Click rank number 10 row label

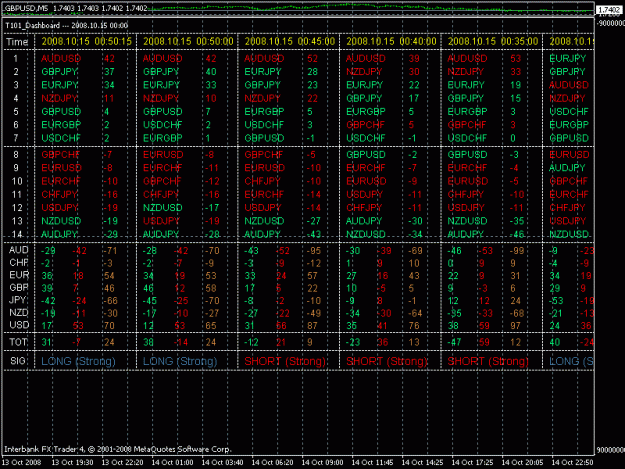click(17, 181)
